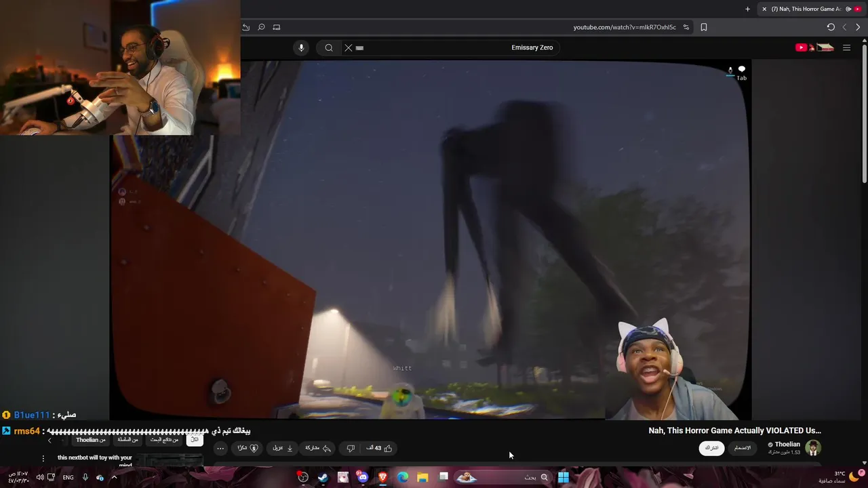The height and width of the screenshot is (488, 868).
Task: Open YouTube home via the logo
Action: pos(814,47)
